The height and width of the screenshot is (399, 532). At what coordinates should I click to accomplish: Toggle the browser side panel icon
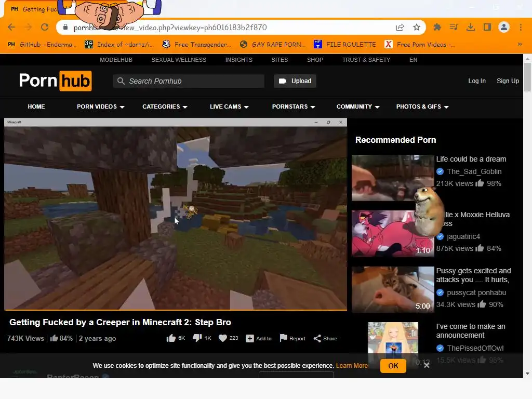(x=487, y=27)
